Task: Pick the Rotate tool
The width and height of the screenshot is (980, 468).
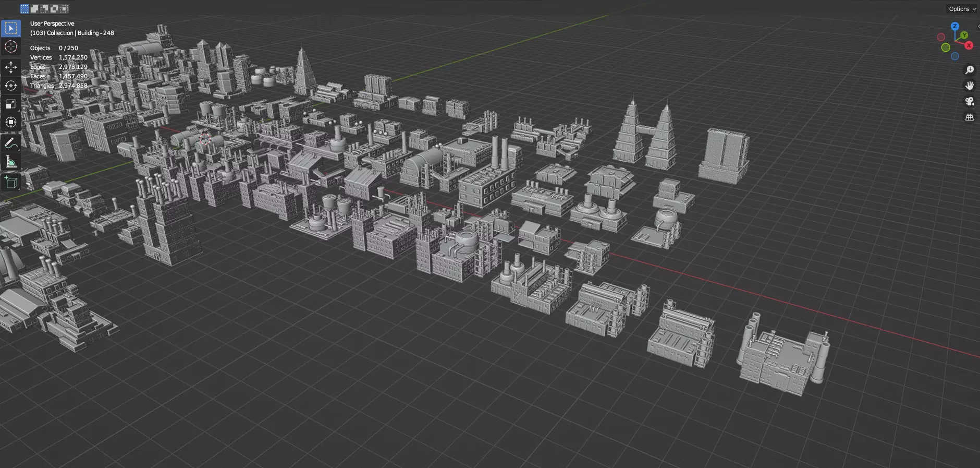Action: [x=11, y=86]
